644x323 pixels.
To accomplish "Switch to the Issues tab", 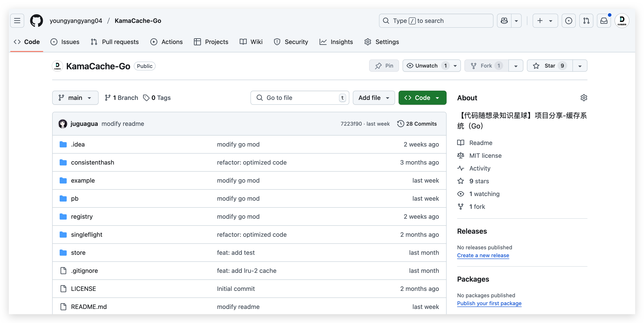I will point(65,42).
